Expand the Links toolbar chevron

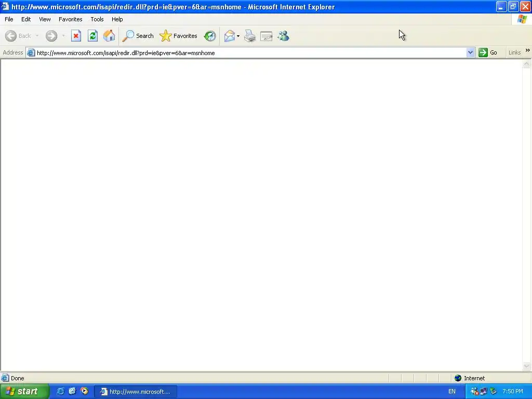tap(528, 50)
